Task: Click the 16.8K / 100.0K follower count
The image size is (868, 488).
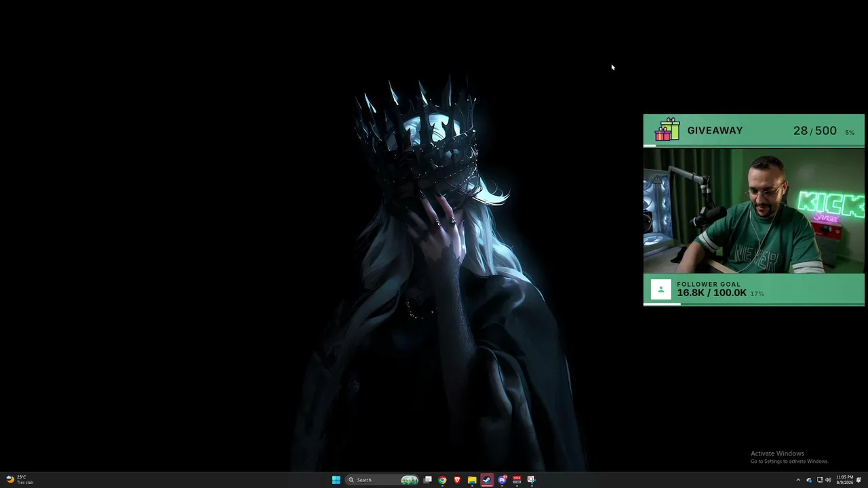Action: point(711,293)
